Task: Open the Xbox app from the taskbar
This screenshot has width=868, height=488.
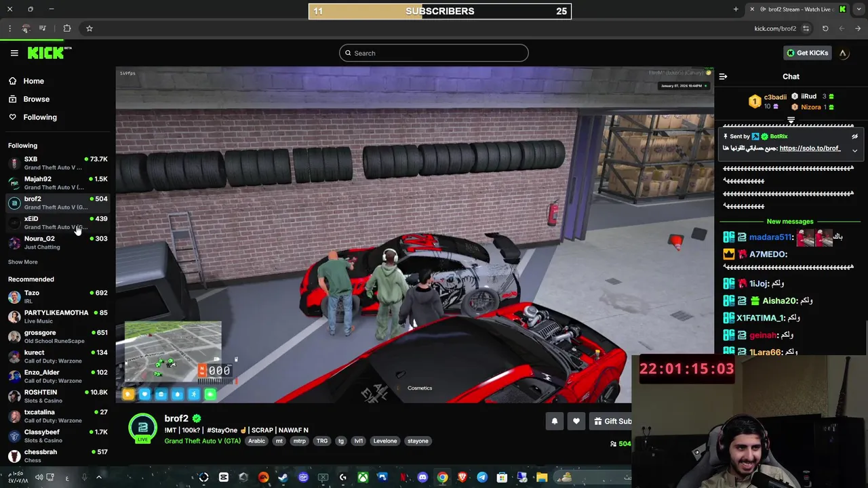Action: [x=363, y=477]
